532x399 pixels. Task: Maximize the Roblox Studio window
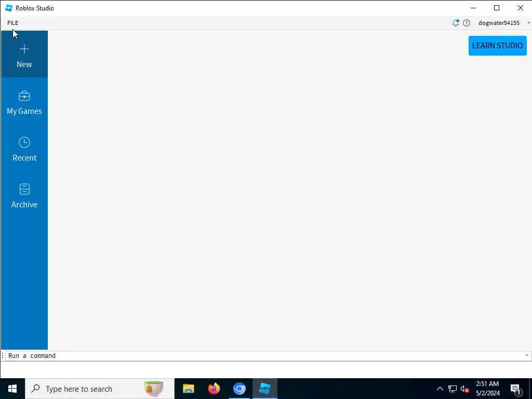coord(497,8)
